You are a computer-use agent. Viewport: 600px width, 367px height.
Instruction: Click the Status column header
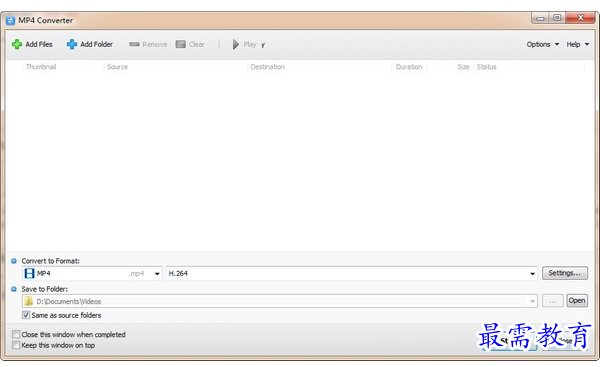coord(486,67)
